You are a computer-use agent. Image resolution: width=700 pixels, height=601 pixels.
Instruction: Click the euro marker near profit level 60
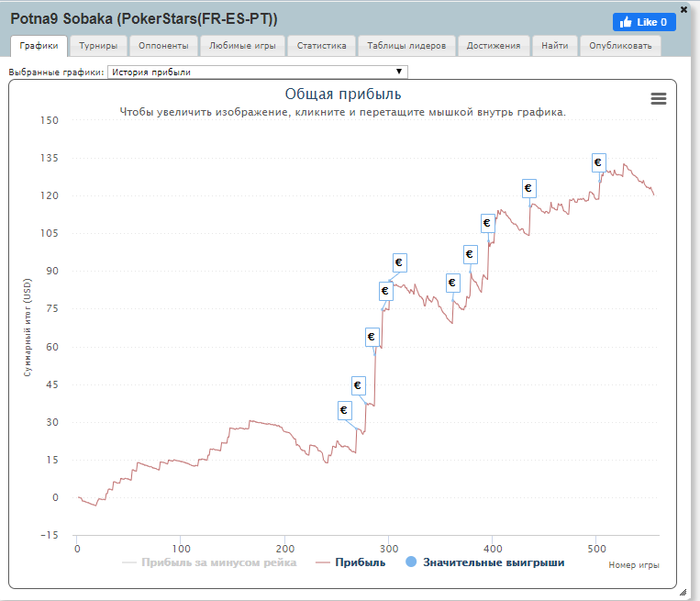tap(372, 337)
